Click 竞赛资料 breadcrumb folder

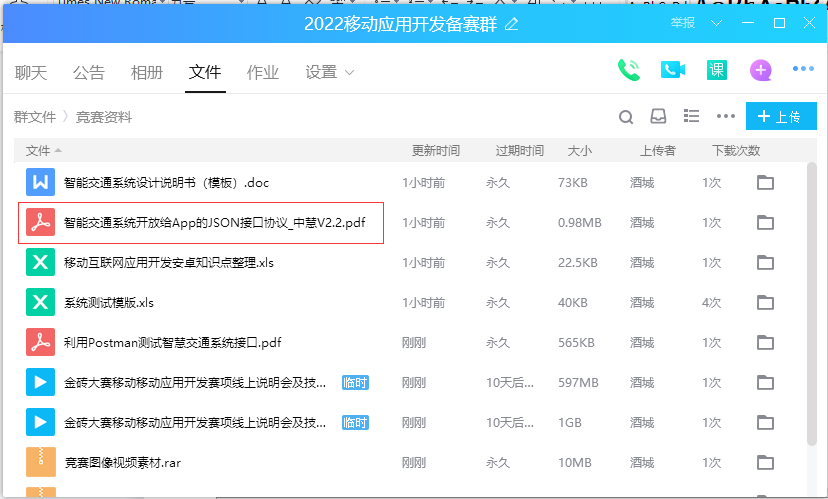click(x=104, y=117)
